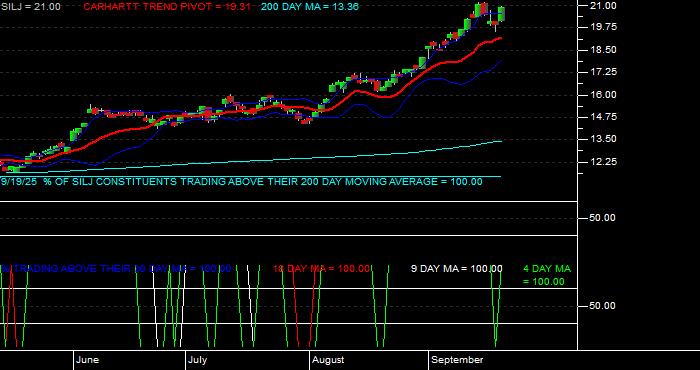The image size is (700, 370).
Task: Click the 17.25 price axis label
Action: [603, 72]
